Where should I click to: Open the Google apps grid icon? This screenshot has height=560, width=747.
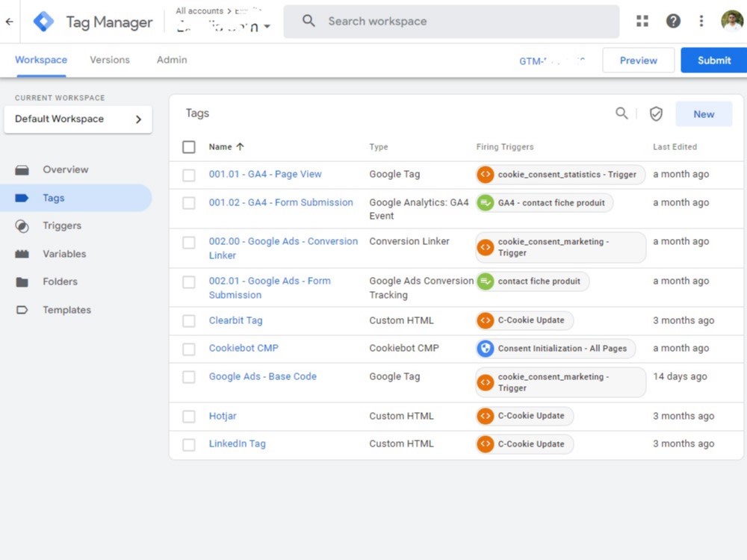click(x=642, y=21)
